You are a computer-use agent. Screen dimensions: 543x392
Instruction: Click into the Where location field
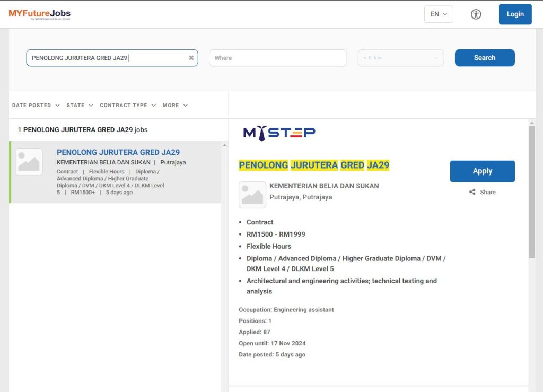[x=277, y=58]
